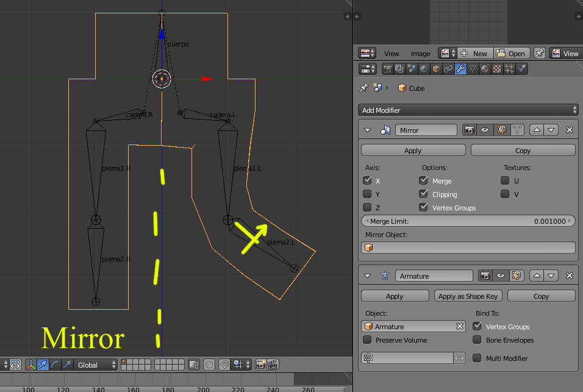Uncheck the Clipping option
Viewport: 583px width, 392px height.
click(x=424, y=194)
